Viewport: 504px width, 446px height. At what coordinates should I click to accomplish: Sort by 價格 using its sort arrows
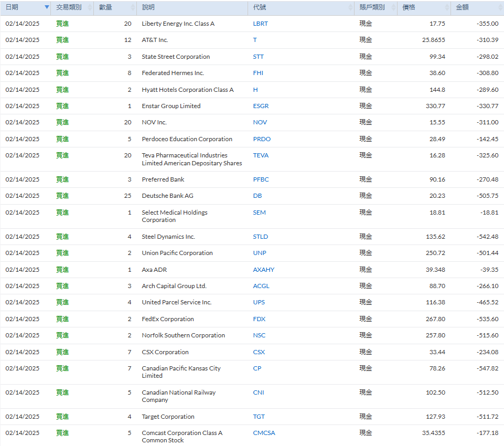coord(447,7)
